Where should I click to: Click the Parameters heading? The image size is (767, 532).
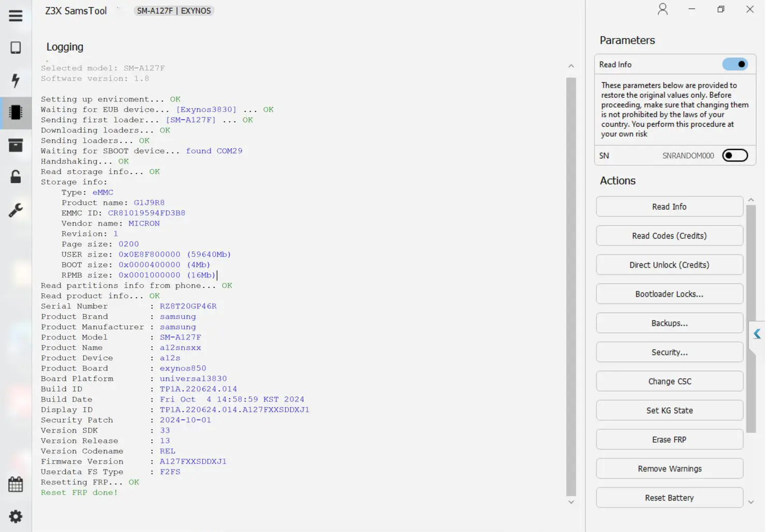click(x=627, y=40)
